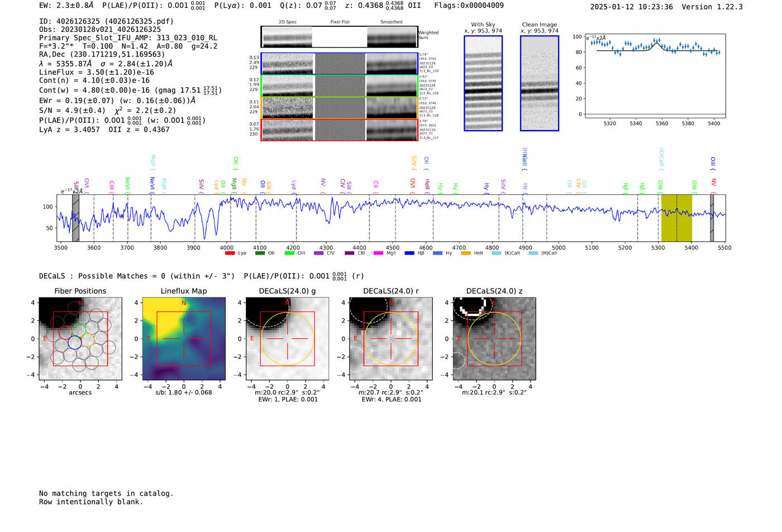Click the s/b: 1.80 +/- 0.068 caption

pos(184,392)
